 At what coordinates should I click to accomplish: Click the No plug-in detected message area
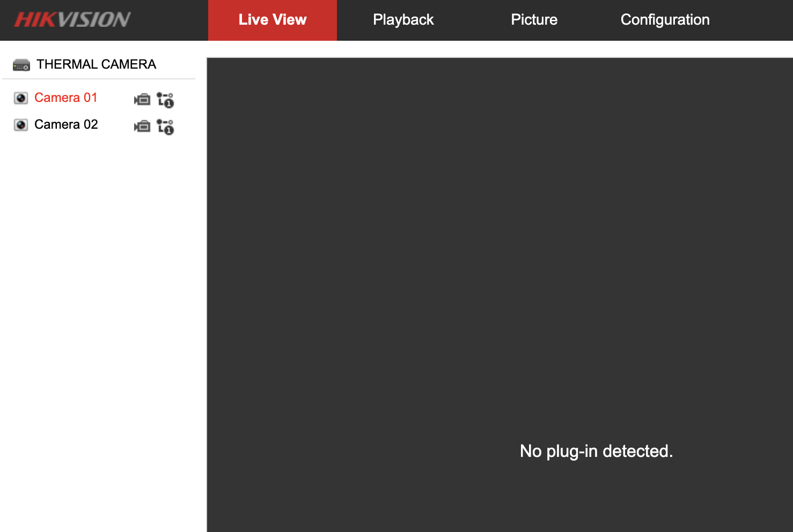(x=596, y=451)
